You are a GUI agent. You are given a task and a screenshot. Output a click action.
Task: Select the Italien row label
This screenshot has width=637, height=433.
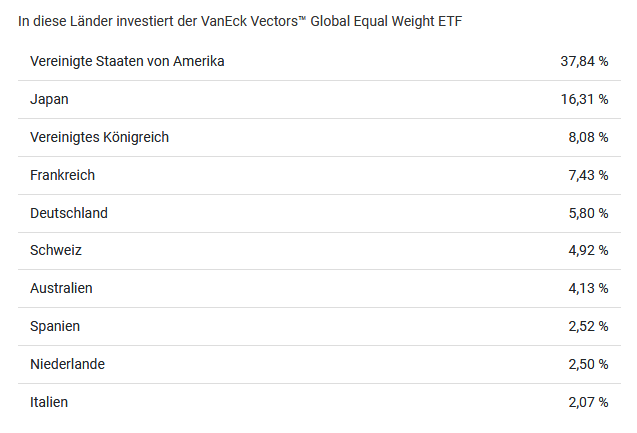50,402
